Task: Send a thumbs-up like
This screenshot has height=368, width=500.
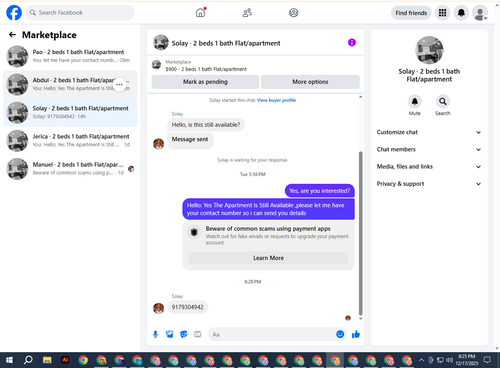Action: (356, 334)
